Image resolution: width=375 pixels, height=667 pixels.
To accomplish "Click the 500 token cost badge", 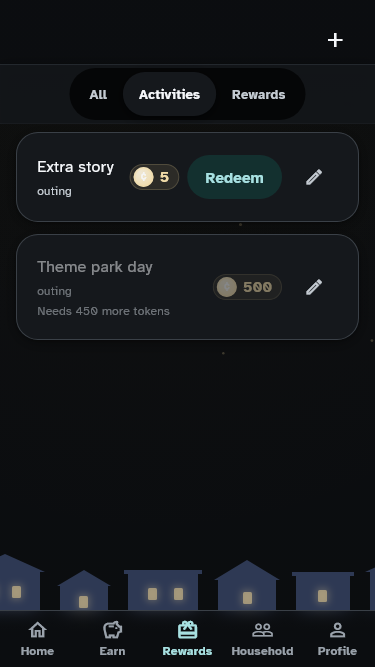I will point(247,287).
